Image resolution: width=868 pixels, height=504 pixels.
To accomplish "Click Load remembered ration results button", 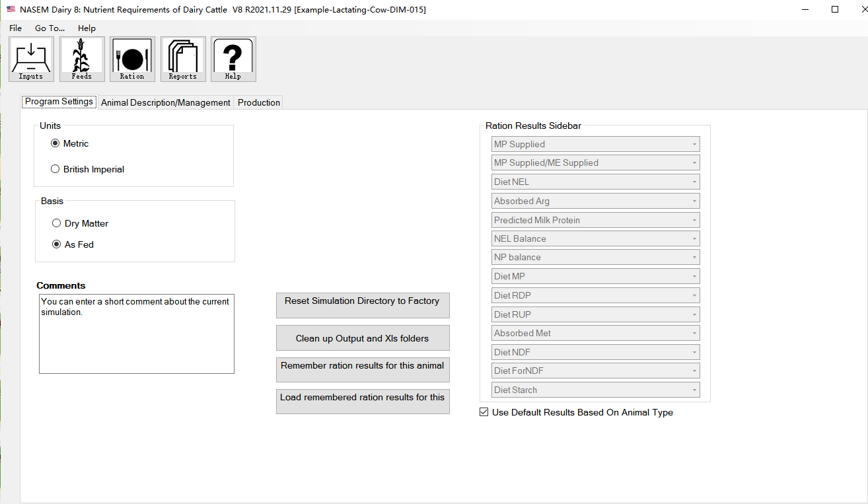I will coord(363,402).
